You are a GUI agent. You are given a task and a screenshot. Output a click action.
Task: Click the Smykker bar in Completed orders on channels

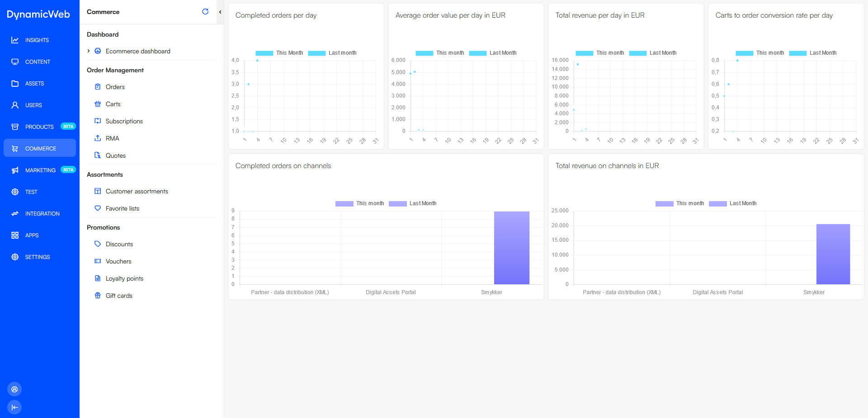512,248
